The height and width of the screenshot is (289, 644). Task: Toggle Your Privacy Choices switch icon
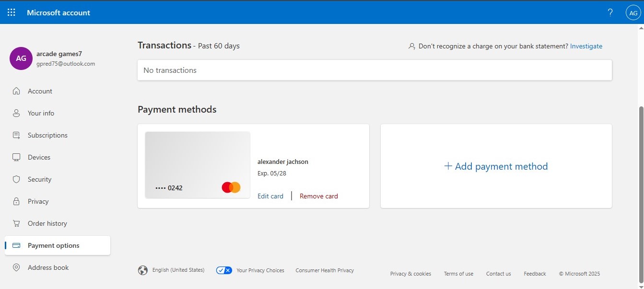[x=224, y=270]
